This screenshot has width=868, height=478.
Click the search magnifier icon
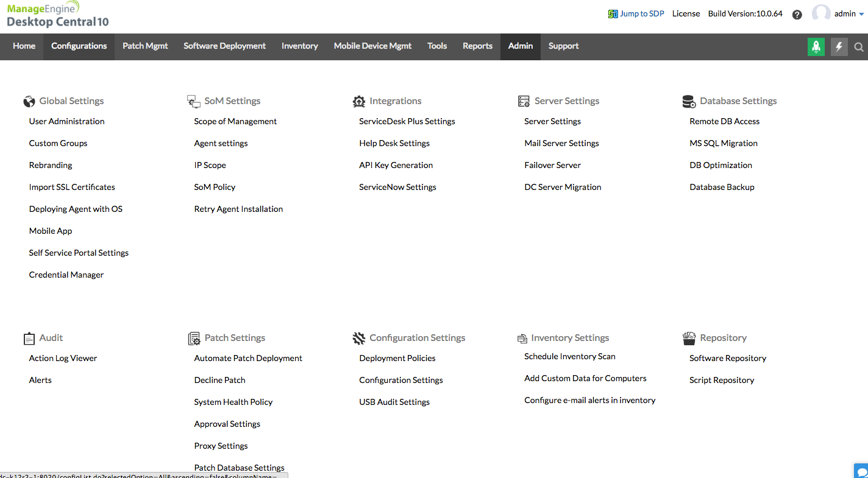[x=859, y=47]
